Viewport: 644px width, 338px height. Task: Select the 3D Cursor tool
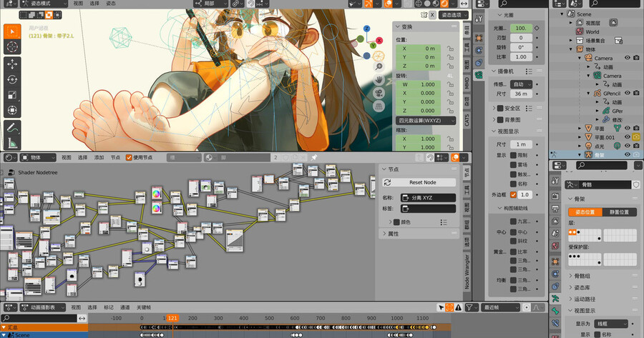[12, 46]
